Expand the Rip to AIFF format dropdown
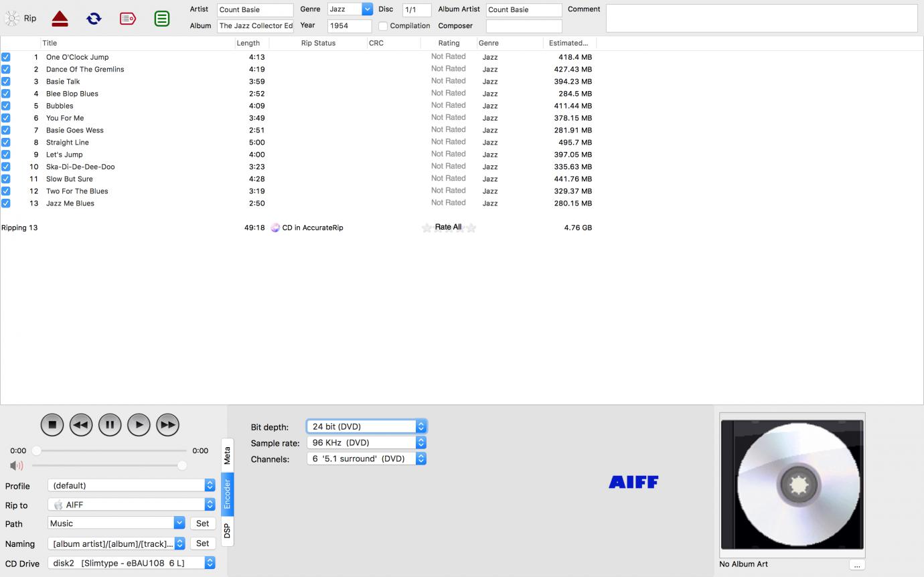Image resolution: width=924 pixels, height=577 pixels. pyautogui.click(x=131, y=505)
